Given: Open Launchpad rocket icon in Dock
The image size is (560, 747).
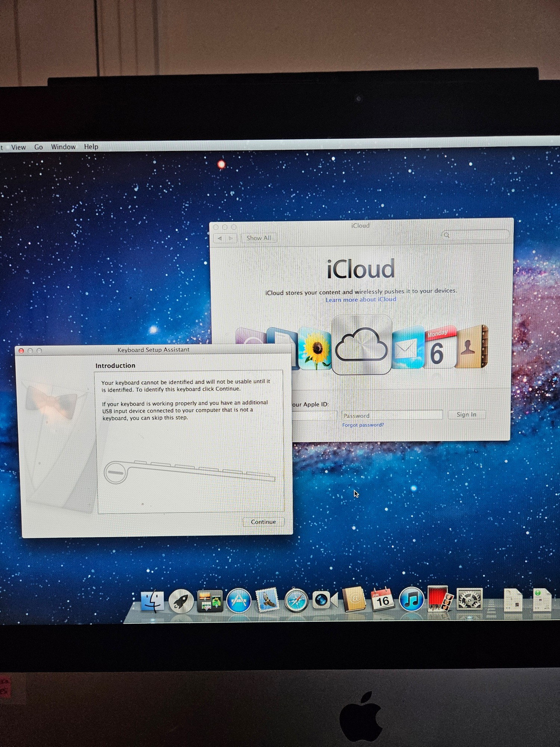Looking at the screenshot, I should click(x=181, y=601).
